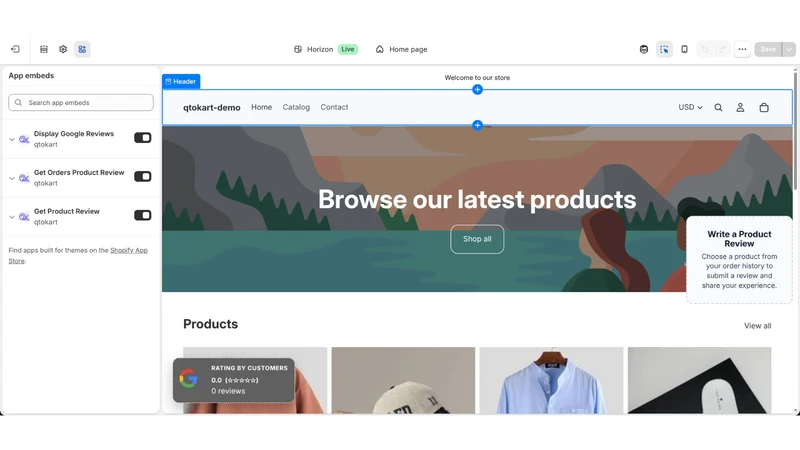Click the preview vertical scrollbar
Screen dimensions: 800x450
pos(795,130)
